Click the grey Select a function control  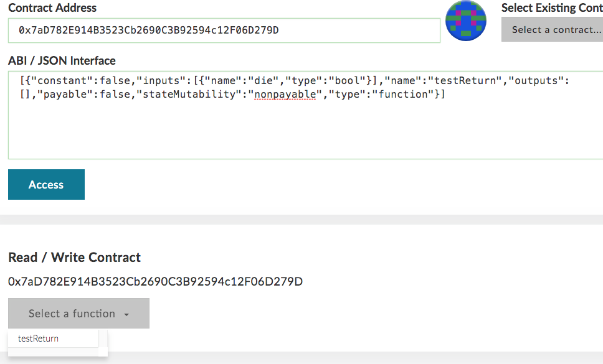coord(78,313)
